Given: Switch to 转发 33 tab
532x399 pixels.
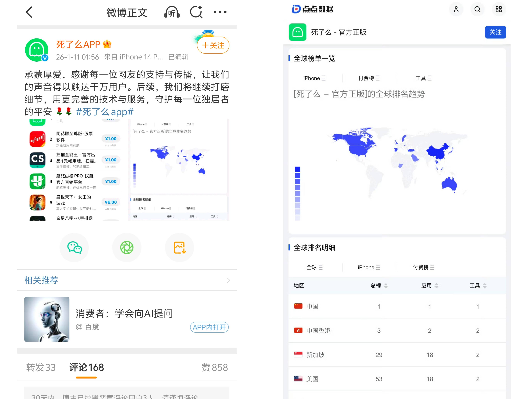Looking at the screenshot, I should point(41,367).
